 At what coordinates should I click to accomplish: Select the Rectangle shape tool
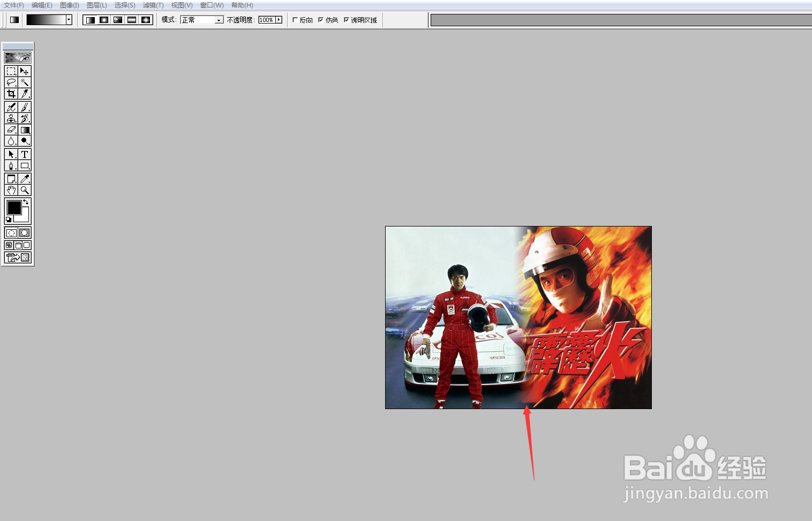coord(25,165)
